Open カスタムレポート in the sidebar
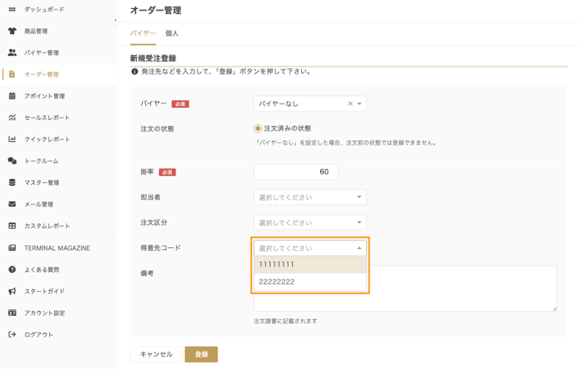The height and width of the screenshot is (369, 588). click(x=47, y=226)
